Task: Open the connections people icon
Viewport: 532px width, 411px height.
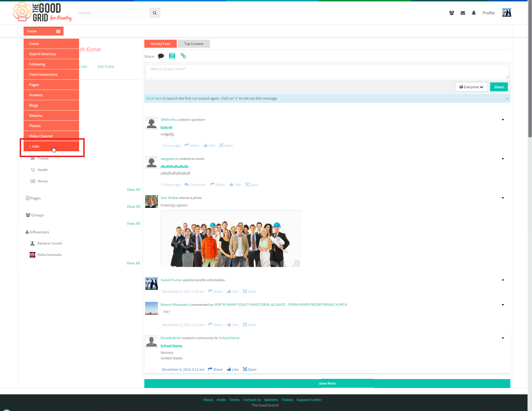Action: (452, 13)
